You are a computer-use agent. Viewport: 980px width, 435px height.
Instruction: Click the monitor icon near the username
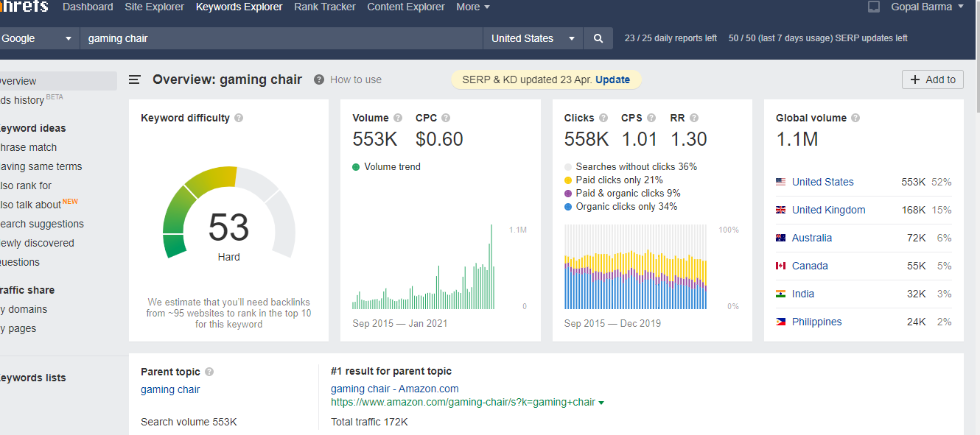[x=874, y=7]
